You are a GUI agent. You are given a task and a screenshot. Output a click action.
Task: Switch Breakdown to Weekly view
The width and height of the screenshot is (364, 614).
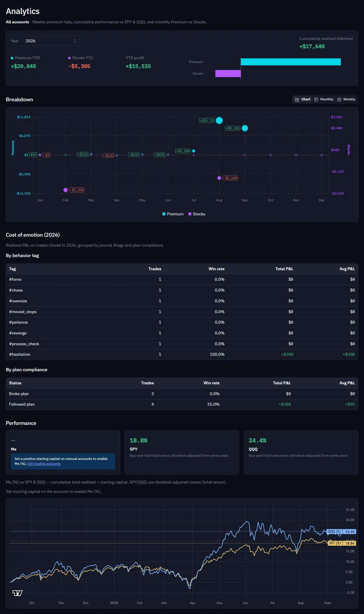346,100
